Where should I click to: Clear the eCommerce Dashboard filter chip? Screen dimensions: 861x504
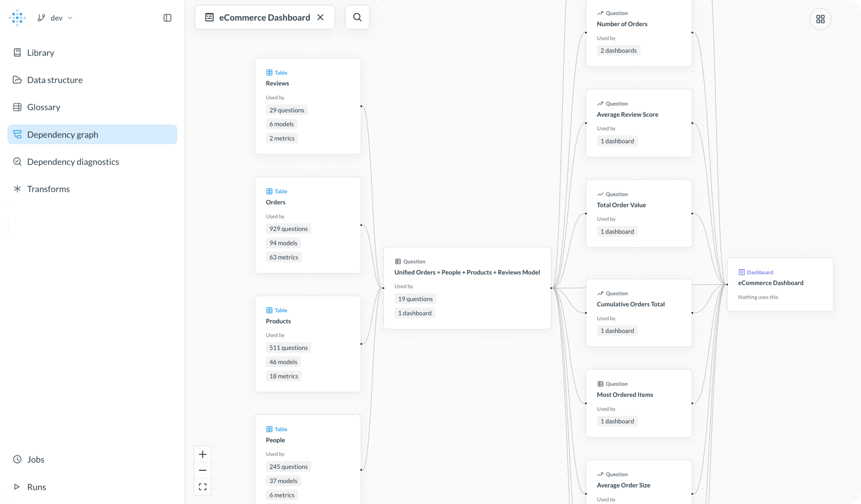pyautogui.click(x=321, y=17)
